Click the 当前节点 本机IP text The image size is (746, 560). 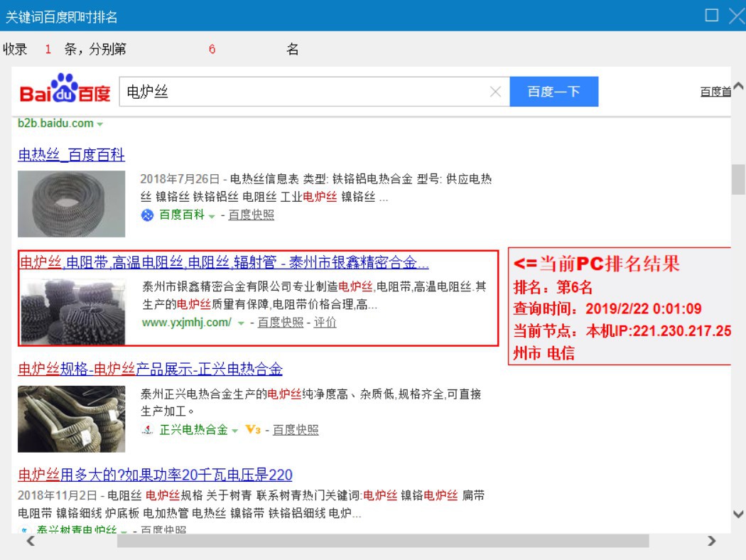pyautogui.click(x=622, y=330)
